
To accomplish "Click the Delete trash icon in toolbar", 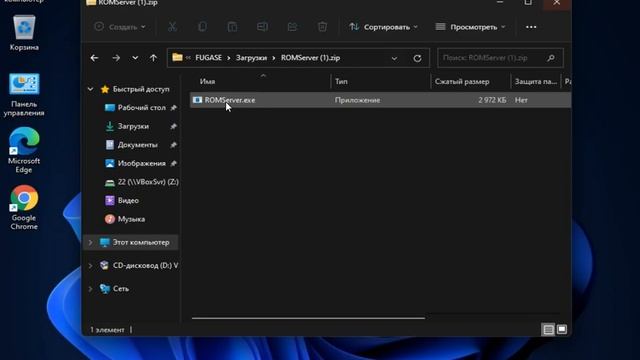I will pos(322,27).
